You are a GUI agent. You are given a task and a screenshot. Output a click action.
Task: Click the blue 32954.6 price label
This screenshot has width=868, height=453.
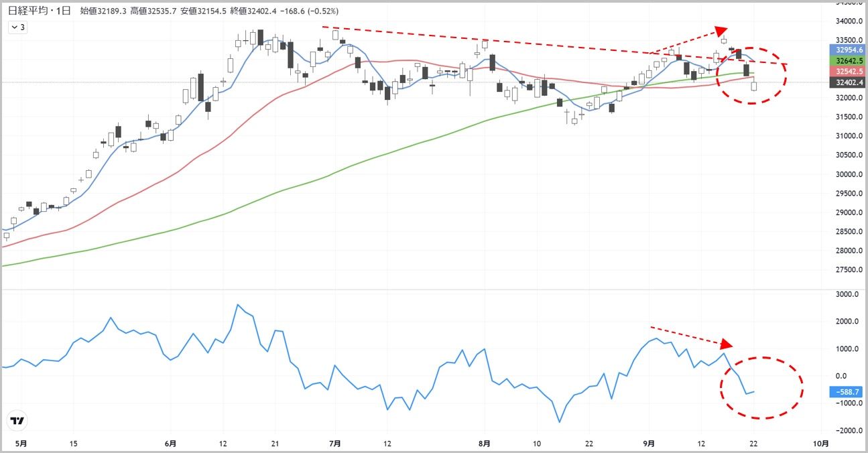coord(848,50)
